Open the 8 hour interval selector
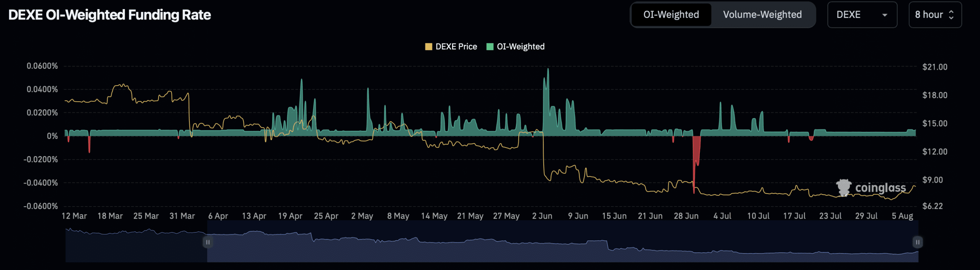This screenshot has width=980, height=270. pos(935,15)
